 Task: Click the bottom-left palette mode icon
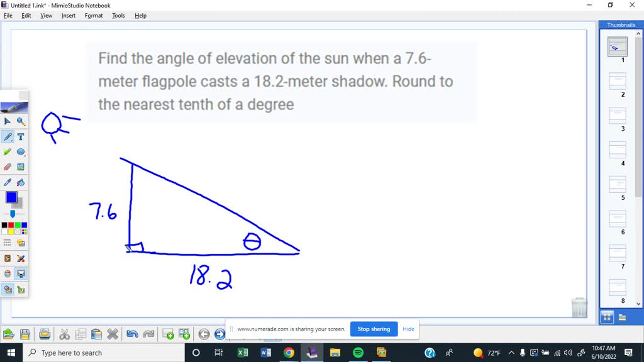[8, 289]
